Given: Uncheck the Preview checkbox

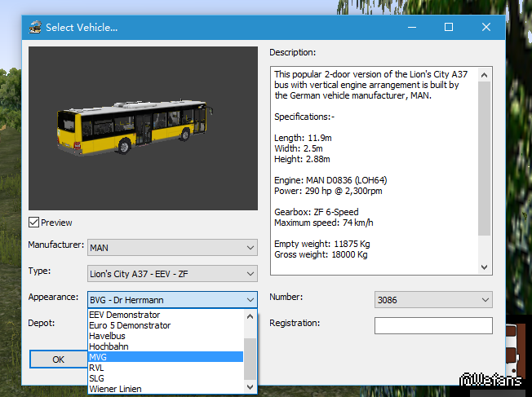Looking at the screenshot, I should tap(34, 223).
